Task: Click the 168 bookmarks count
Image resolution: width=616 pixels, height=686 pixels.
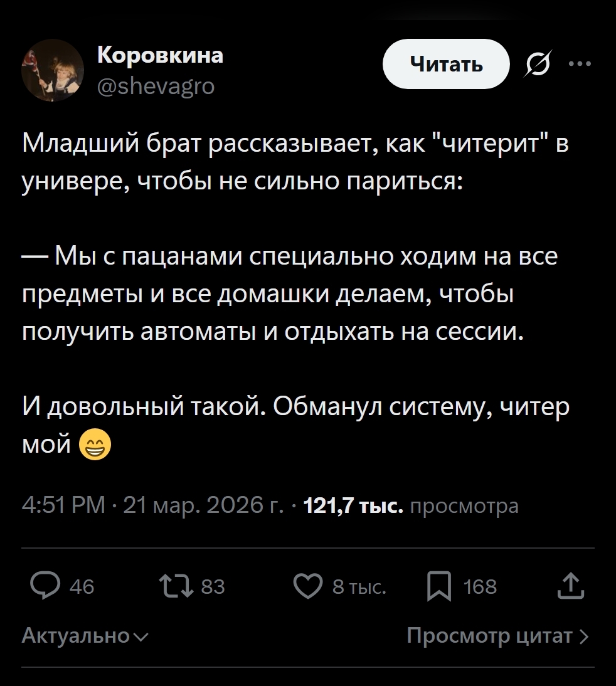Action: 480,587
